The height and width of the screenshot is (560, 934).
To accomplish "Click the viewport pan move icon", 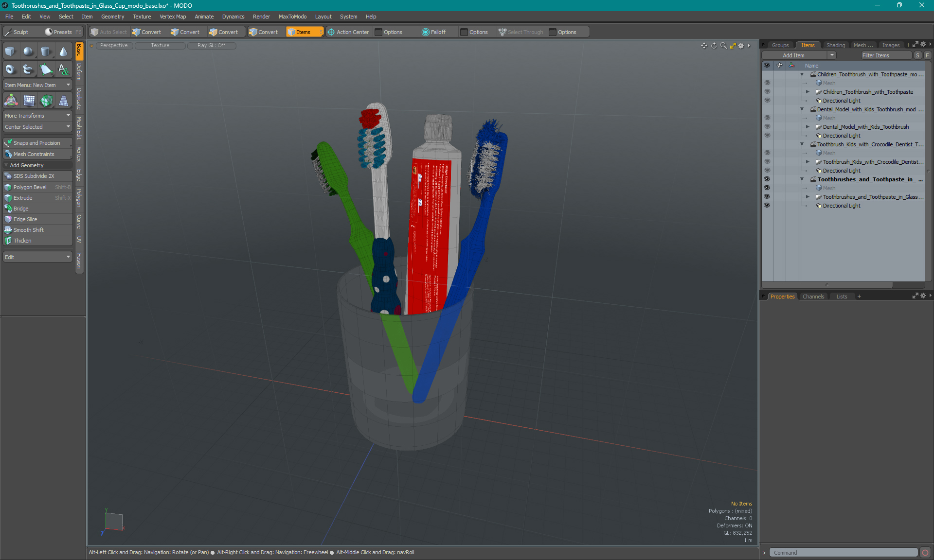I will pyautogui.click(x=704, y=46).
